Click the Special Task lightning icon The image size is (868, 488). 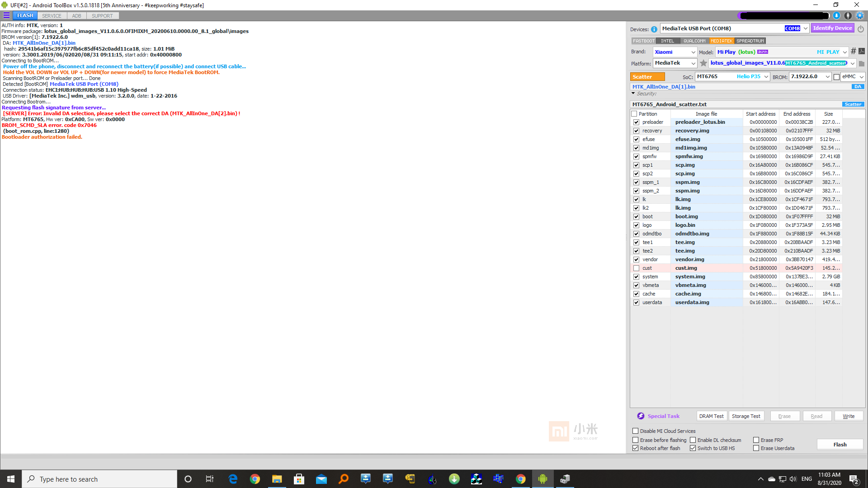coord(641,416)
